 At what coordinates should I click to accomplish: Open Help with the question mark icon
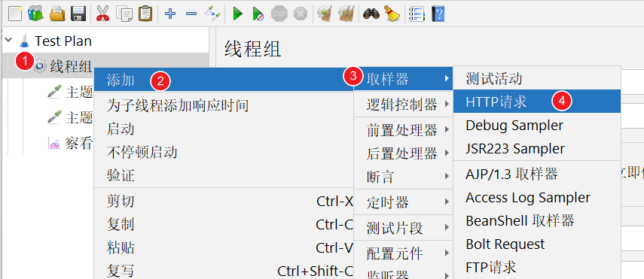[438, 14]
